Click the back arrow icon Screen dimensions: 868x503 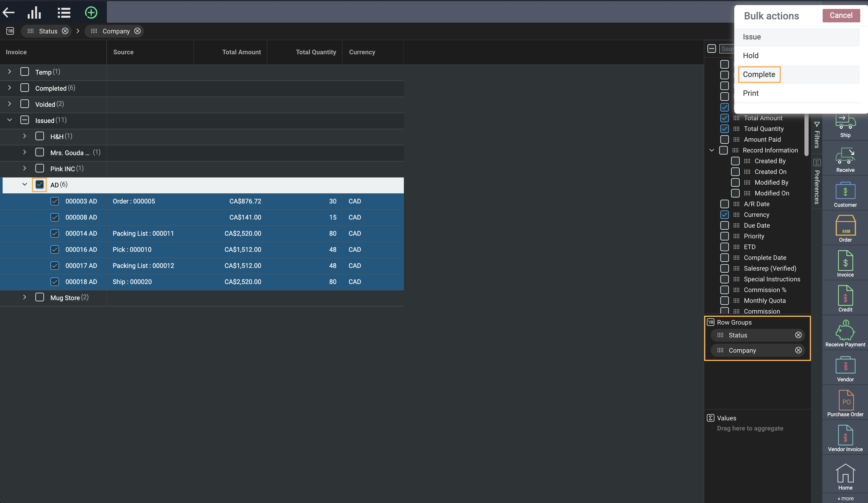(9, 13)
